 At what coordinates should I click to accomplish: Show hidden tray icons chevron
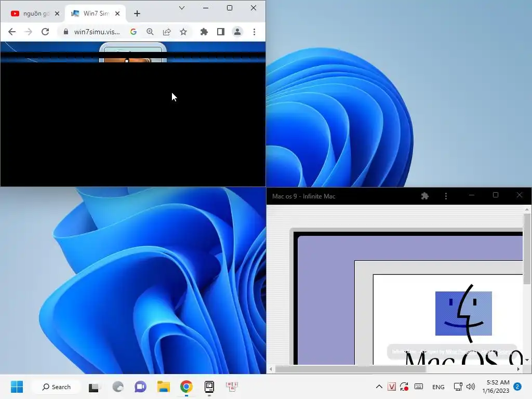click(x=379, y=387)
